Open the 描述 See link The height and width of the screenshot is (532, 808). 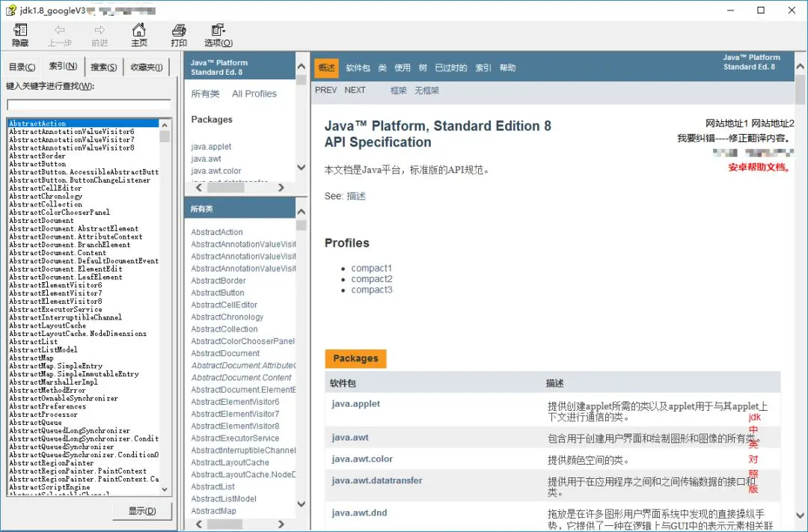pos(356,196)
